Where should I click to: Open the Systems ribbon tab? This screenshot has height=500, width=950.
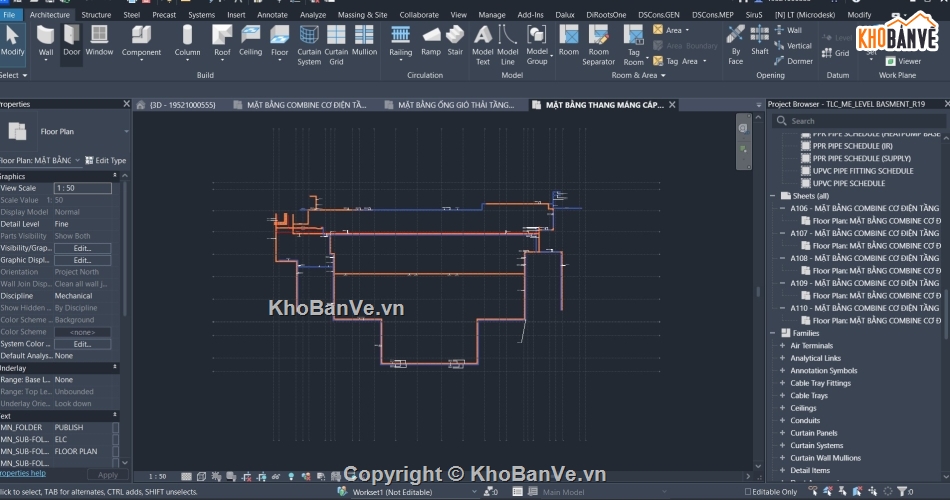coord(201,15)
